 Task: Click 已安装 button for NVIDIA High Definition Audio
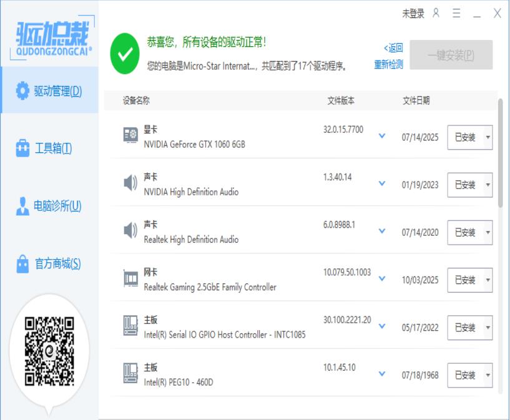(465, 185)
